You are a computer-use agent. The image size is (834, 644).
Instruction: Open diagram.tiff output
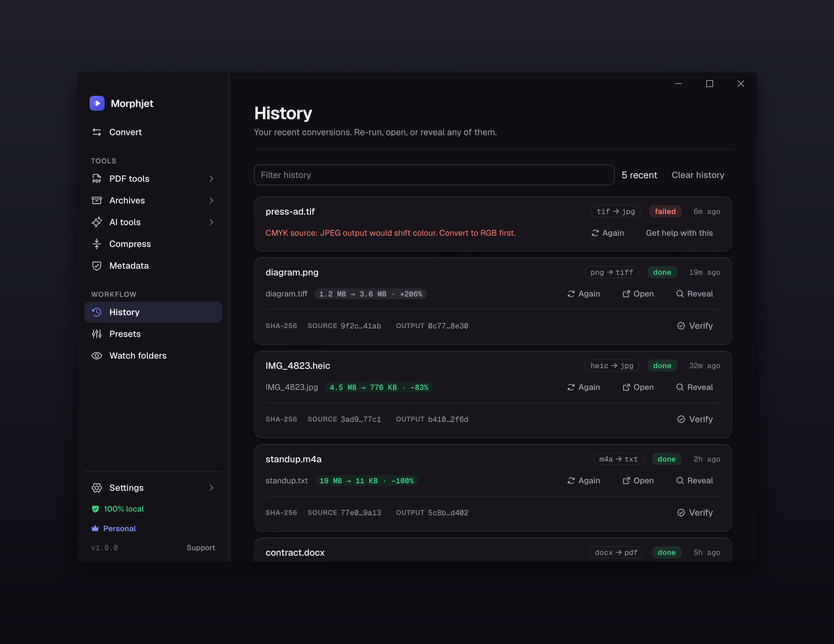[638, 294]
